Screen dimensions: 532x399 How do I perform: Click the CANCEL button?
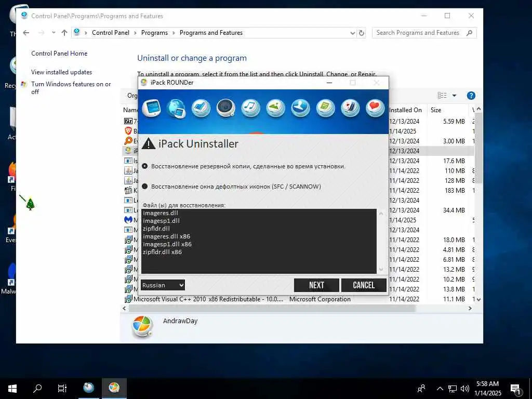364,285
